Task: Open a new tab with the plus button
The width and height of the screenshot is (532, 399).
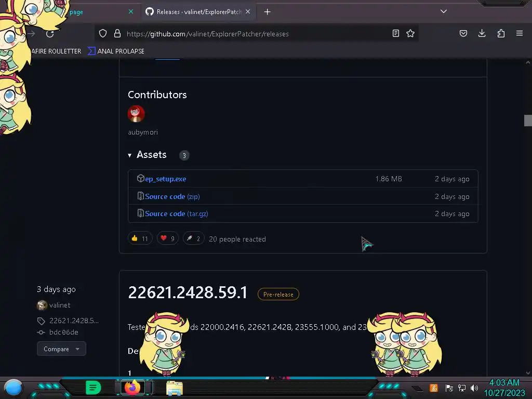Action: tap(268, 12)
